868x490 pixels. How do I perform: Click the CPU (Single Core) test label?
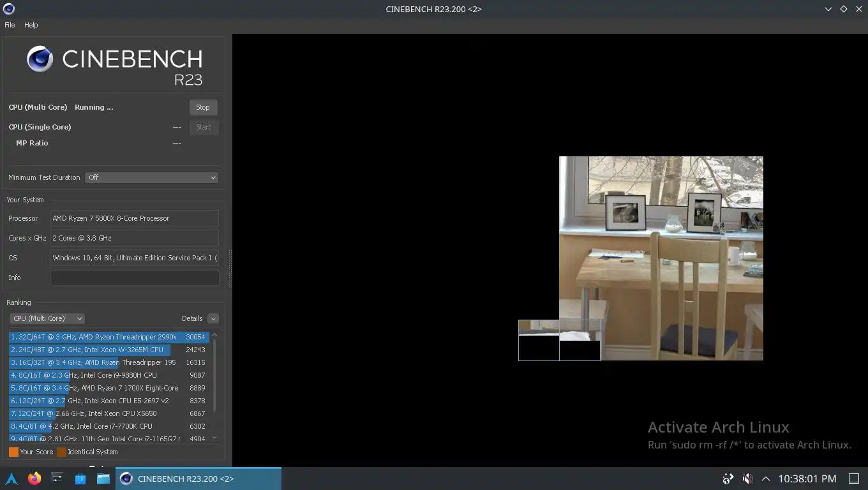[40, 127]
